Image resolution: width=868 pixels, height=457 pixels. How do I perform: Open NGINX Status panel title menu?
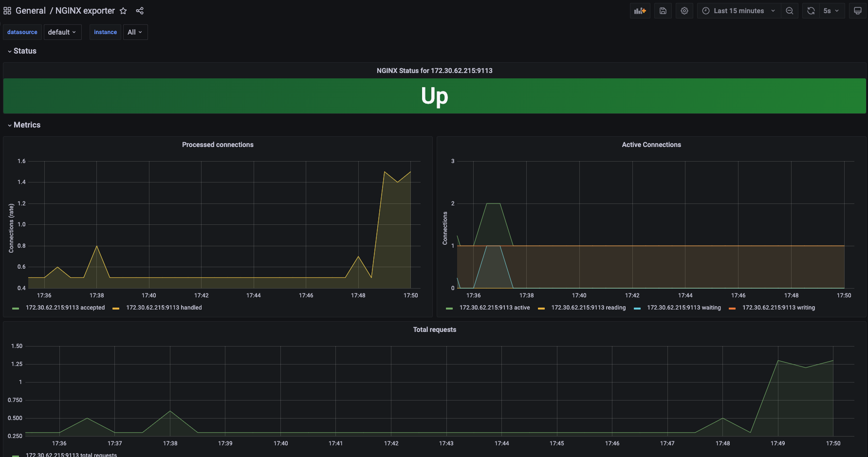[434, 71]
